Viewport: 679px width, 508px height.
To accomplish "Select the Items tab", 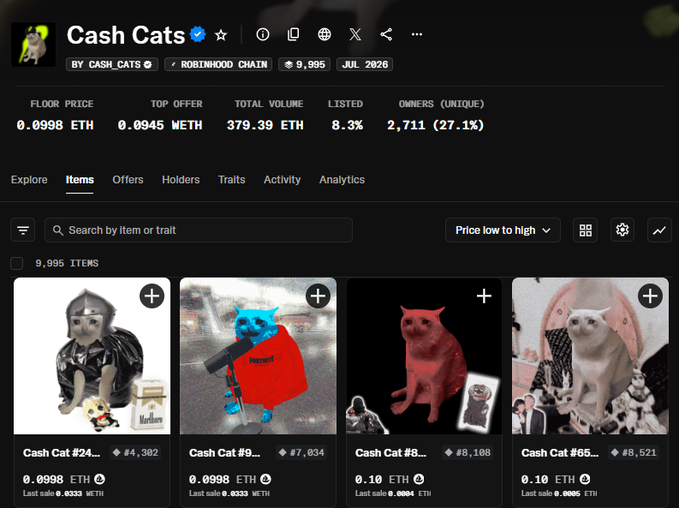I will [80, 180].
